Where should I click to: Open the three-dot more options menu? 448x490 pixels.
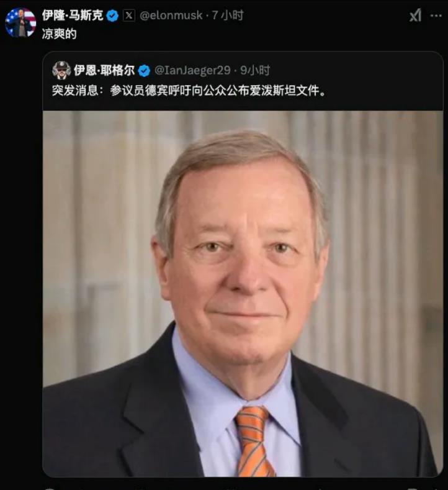pyautogui.click(x=436, y=16)
